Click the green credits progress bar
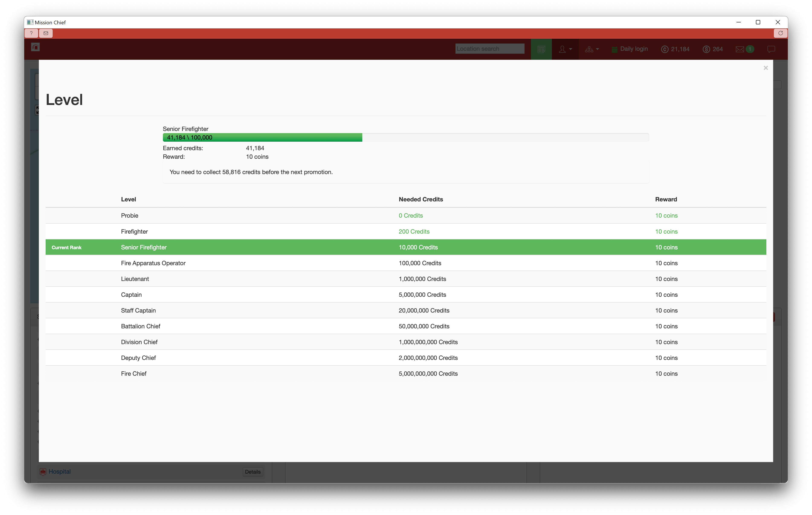This screenshot has width=812, height=515. pyautogui.click(x=262, y=137)
